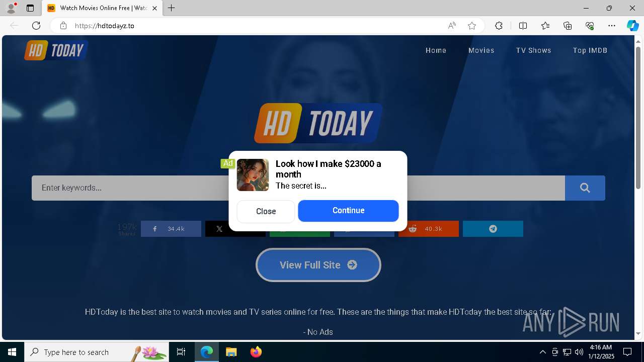Click the HD Today logo in header
This screenshot has height=362, width=644.
pyautogui.click(x=56, y=50)
